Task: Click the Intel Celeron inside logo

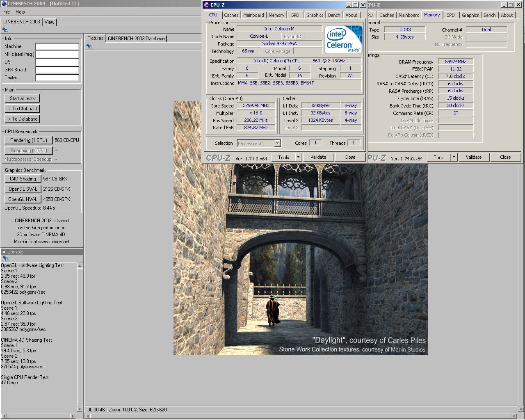Action: (x=344, y=39)
